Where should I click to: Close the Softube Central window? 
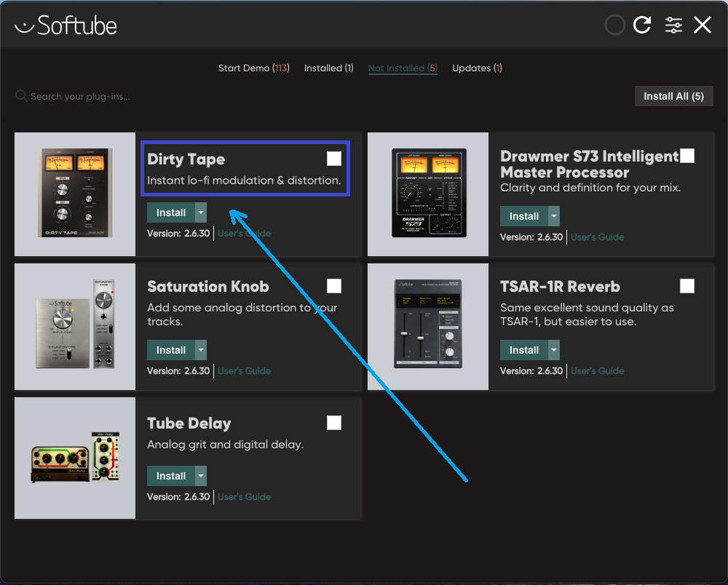click(x=703, y=25)
